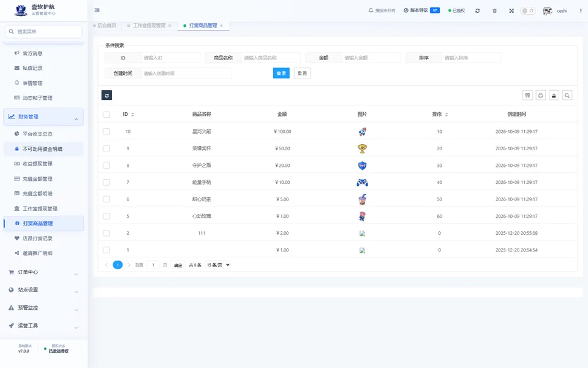The width and height of the screenshot is (588, 368).
Task: Collapse the sidebar with the hamburger icon
Action: tap(97, 10)
